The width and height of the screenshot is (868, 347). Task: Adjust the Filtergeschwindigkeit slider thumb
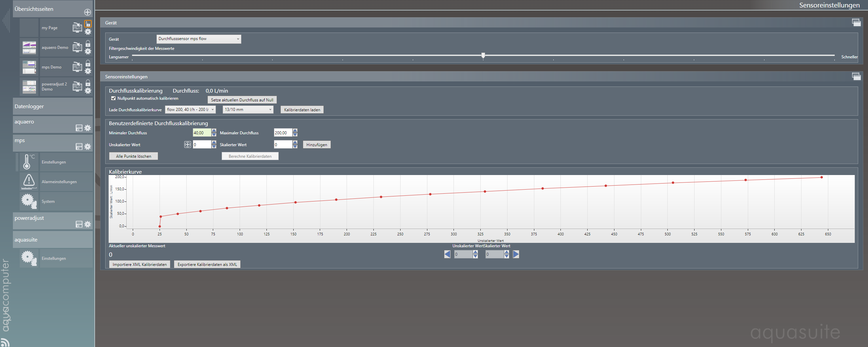483,55
